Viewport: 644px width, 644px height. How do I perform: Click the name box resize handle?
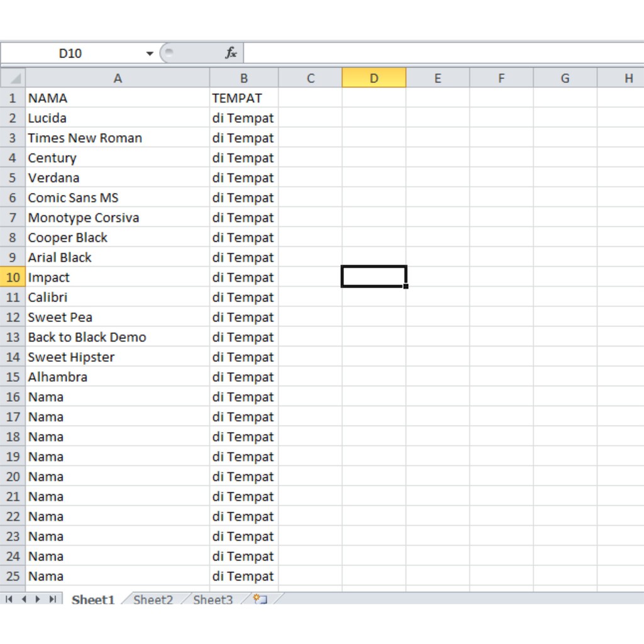(167, 53)
